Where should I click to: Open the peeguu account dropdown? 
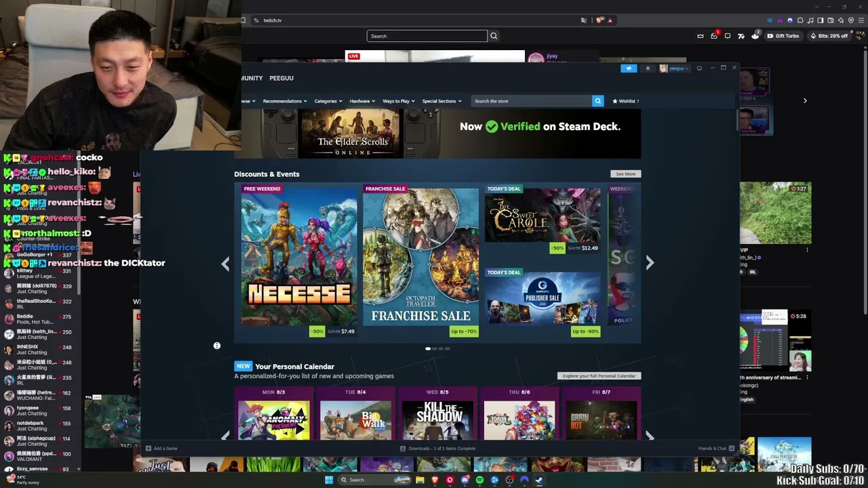point(675,68)
